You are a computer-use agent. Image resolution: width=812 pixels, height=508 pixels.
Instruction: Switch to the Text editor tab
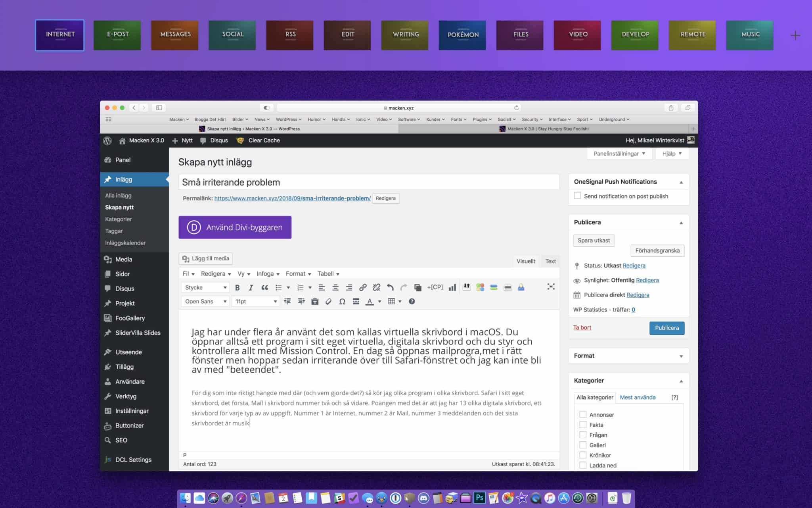pyautogui.click(x=550, y=261)
